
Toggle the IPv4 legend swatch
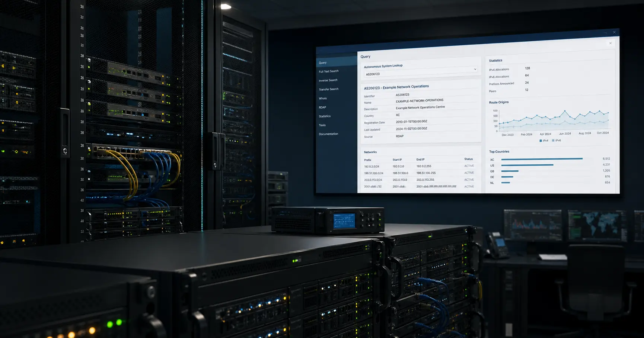(x=541, y=141)
